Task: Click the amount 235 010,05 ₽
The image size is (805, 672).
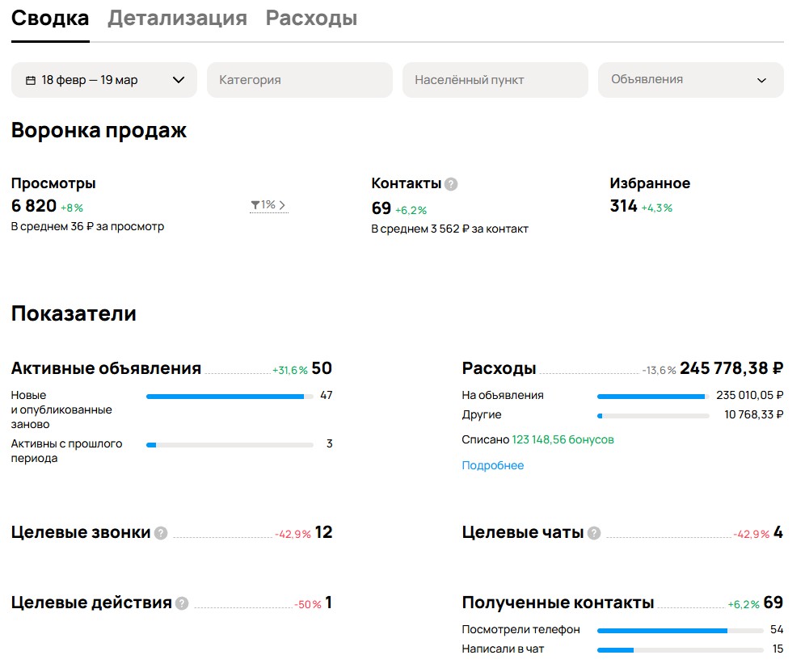Action: coord(750,396)
